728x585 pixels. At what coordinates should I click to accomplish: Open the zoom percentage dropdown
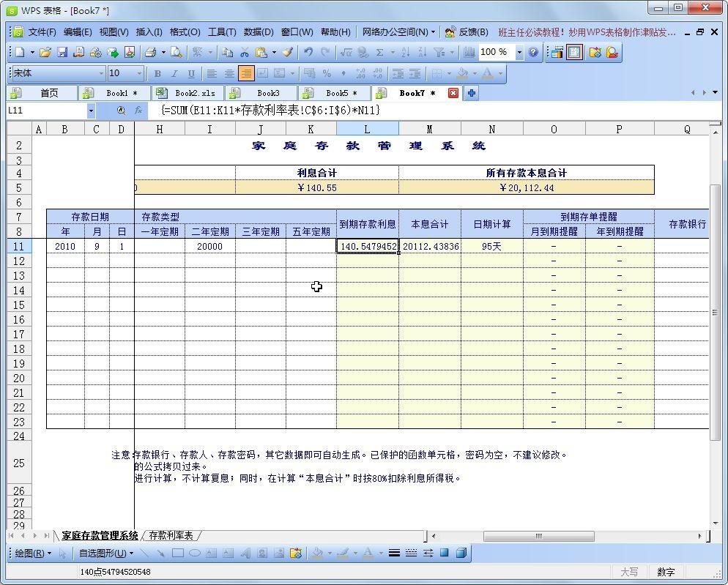click(519, 53)
